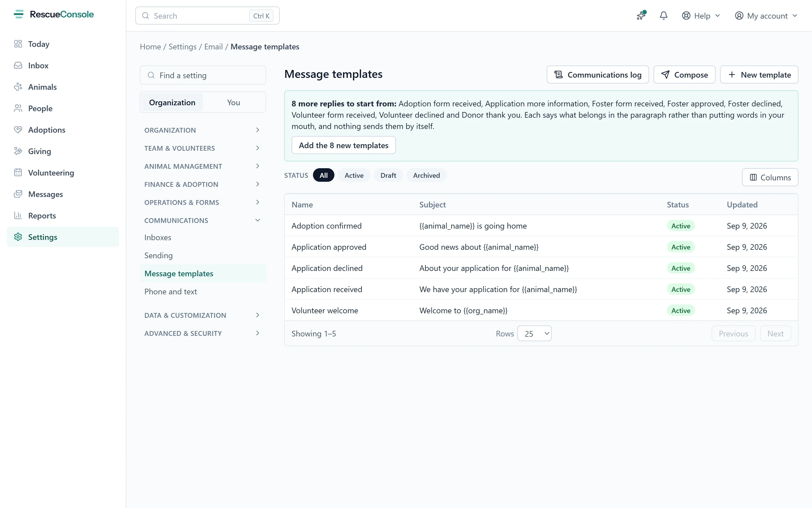Open the Inboxes settings page
Viewport: 812px width, 508px height.
[203, 238]
